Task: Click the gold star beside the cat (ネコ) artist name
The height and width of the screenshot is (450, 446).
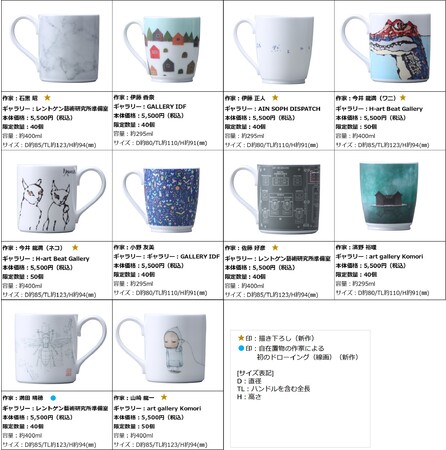Action: tap(75, 247)
